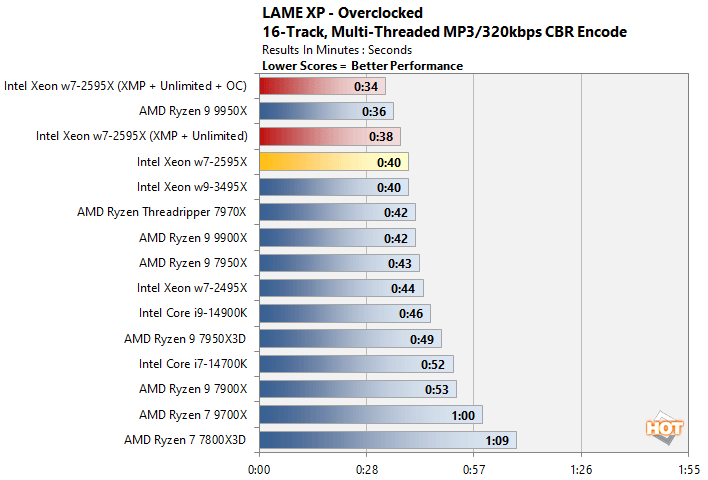Select the 'Intel Xeon w7-2595X (XMP + Unlimited + OC)' label
The width and height of the screenshot is (708, 480).
pos(126,86)
